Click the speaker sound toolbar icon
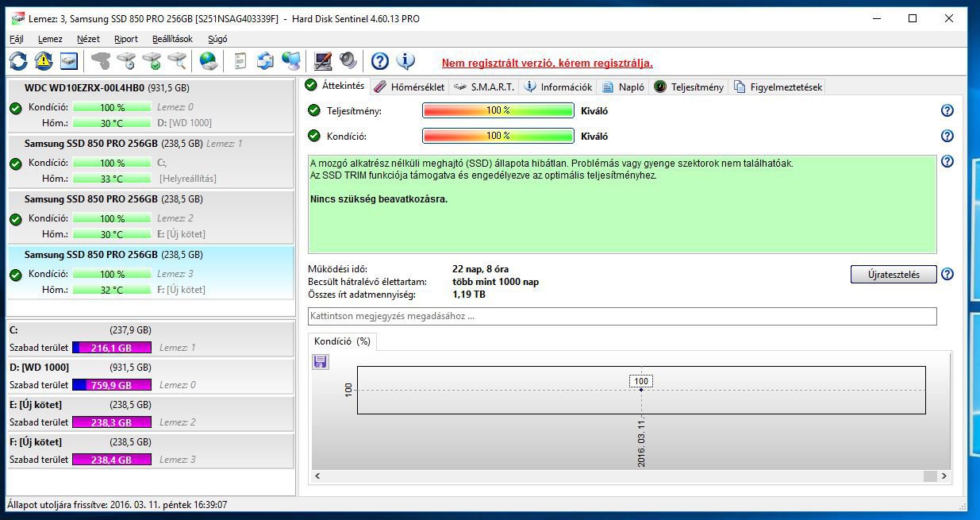The width and height of the screenshot is (980, 520). pos(348,60)
